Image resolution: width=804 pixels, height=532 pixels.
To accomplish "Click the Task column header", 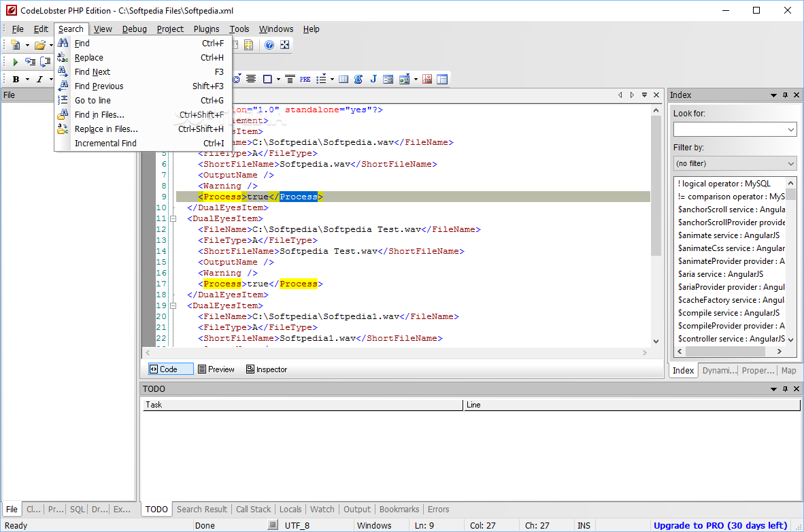I will (x=303, y=405).
